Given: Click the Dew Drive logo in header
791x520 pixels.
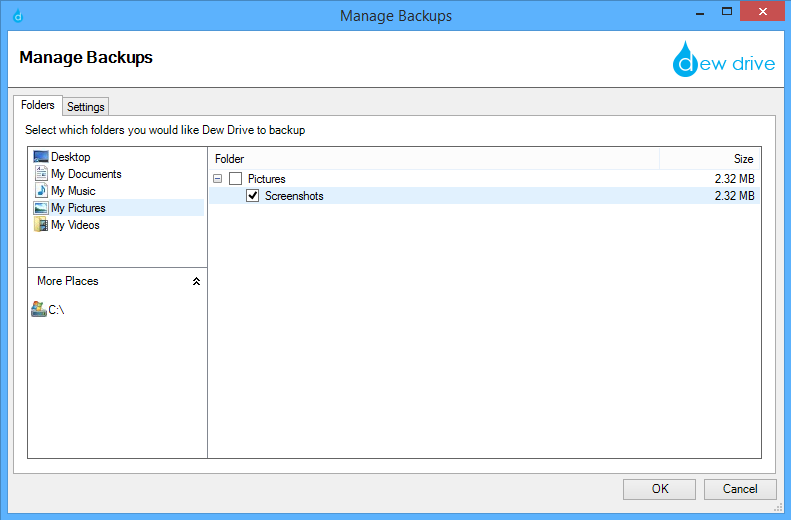Looking at the screenshot, I should [723, 60].
